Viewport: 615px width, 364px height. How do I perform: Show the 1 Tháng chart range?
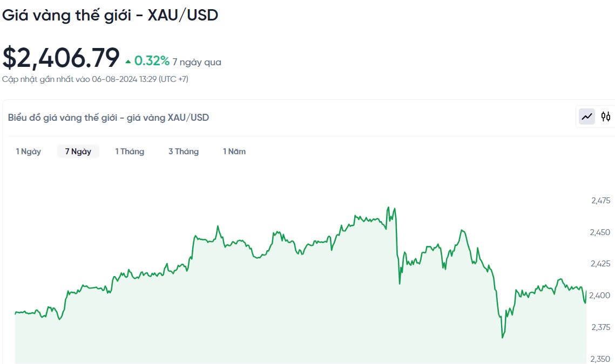pyautogui.click(x=130, y=152)
